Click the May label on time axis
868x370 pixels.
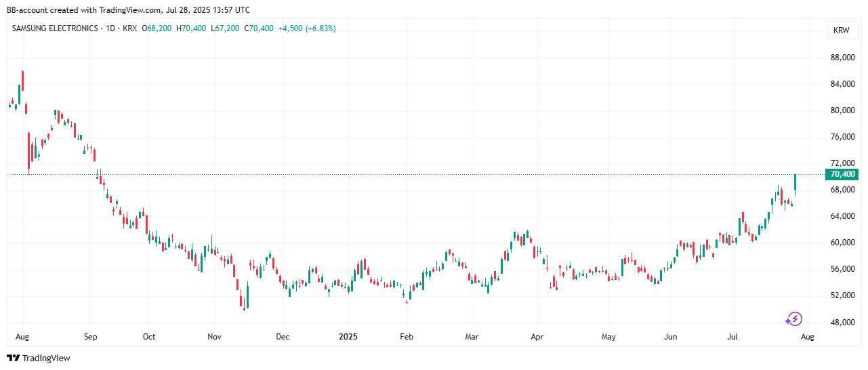point(608,337)
